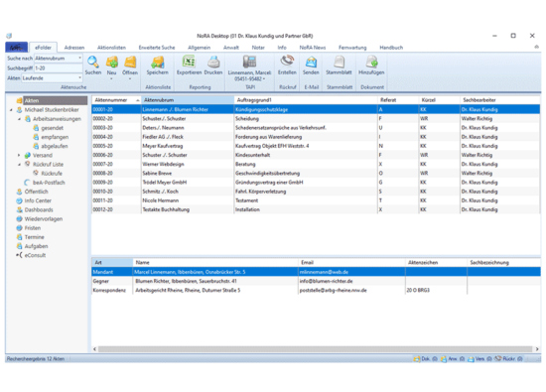Open Aufgaben in the sidebar
This screenshot has height=392, width=546.
(x=36, y=246)
